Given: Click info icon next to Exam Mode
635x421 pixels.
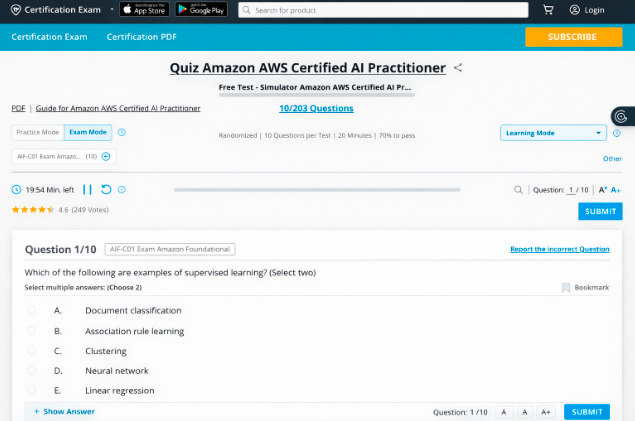Looking at the screenshot, I should pos(121,132).
